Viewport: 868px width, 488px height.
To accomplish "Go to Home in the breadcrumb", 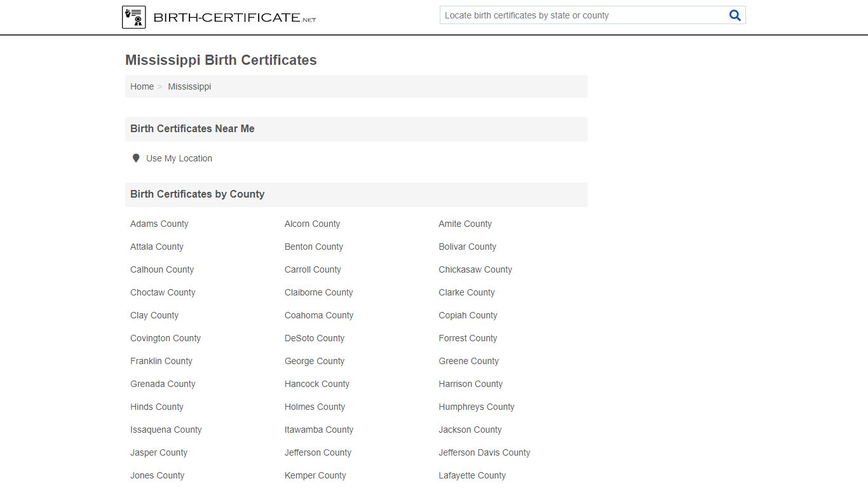I will [x=142, y=86].
